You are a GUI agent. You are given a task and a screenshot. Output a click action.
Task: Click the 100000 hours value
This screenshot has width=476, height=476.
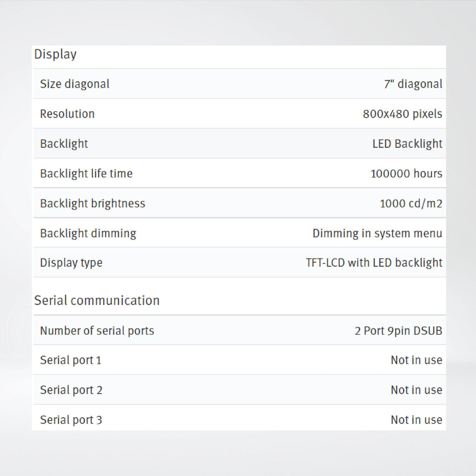click(x=406, y=174)
